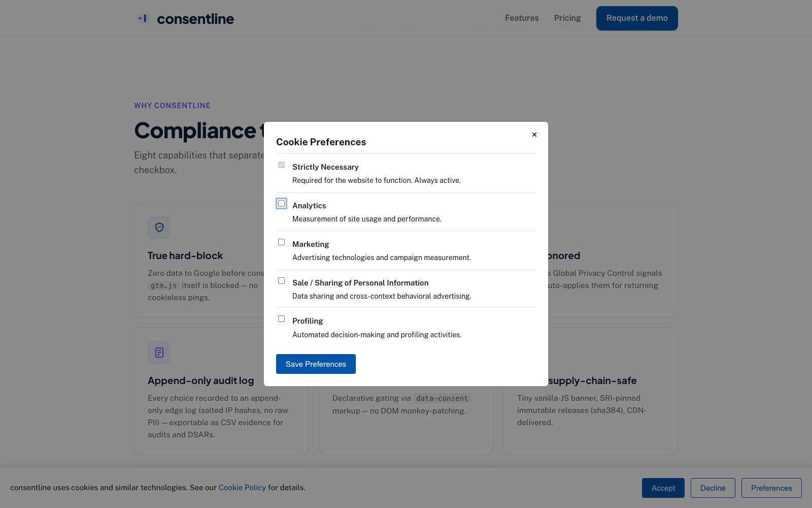This screenshot has width=812, height=508.
Task: Click 'Measurement of site usage and performance' description
Action: click(x=367, y=219)
